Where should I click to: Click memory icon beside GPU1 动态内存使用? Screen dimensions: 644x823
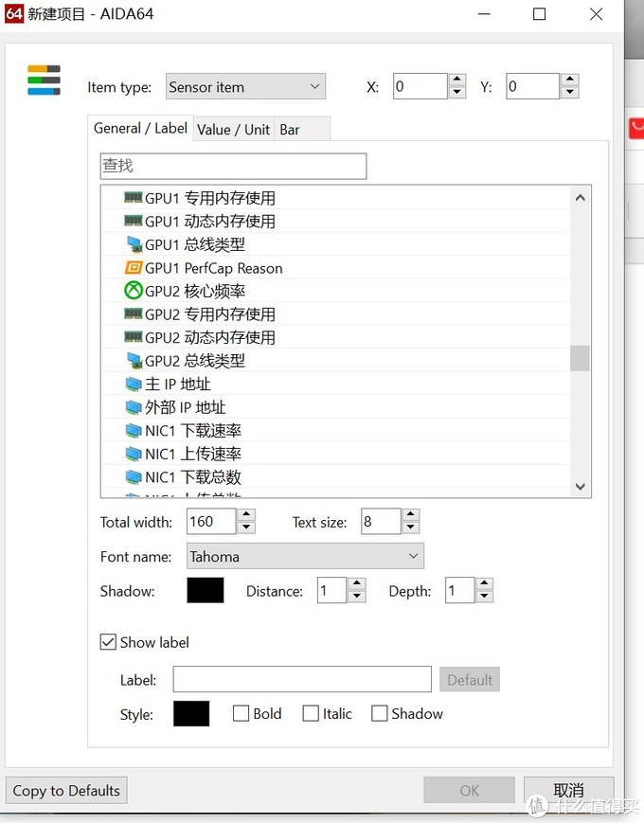click(134, 221)
